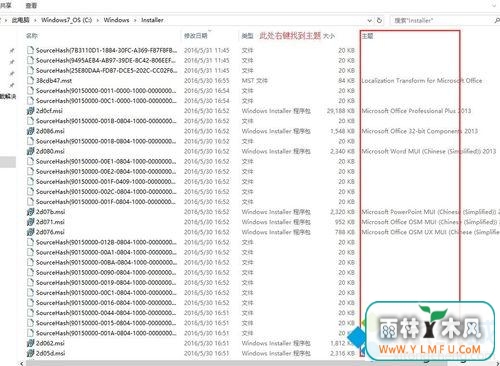Click the file icon of 38cdb47.mst
Screen dimensions: 500x366
[30, 80]
